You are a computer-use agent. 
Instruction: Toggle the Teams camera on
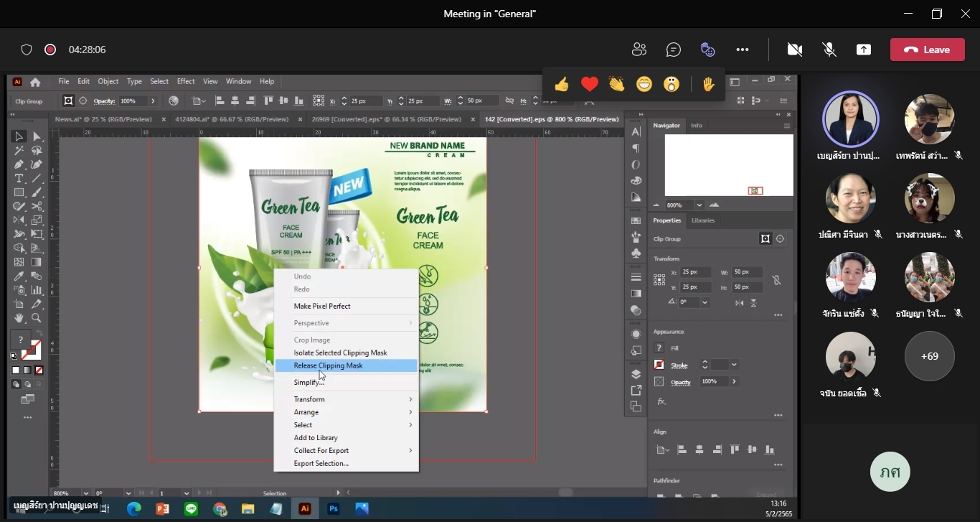794,50
